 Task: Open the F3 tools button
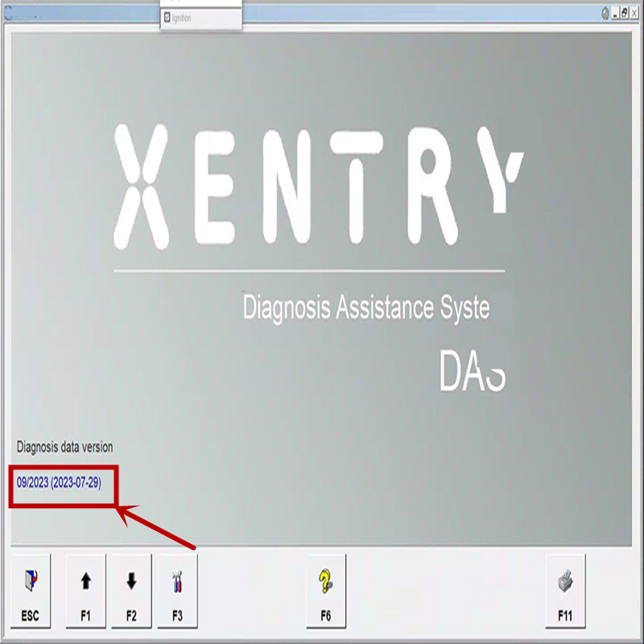(177, 591)
